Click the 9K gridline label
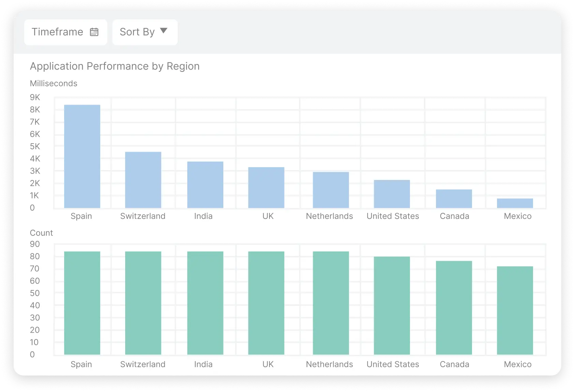Image resolution: width=575 pixels, height=392 pixels. click(34, 97)
